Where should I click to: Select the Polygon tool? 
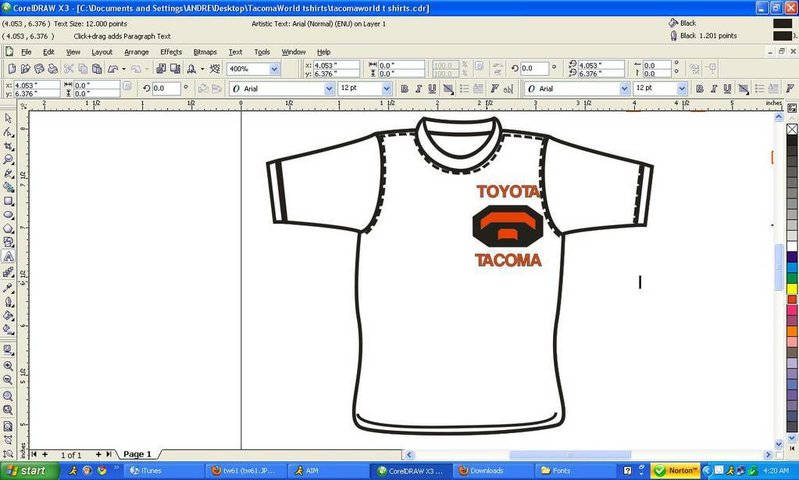point(8,229)
